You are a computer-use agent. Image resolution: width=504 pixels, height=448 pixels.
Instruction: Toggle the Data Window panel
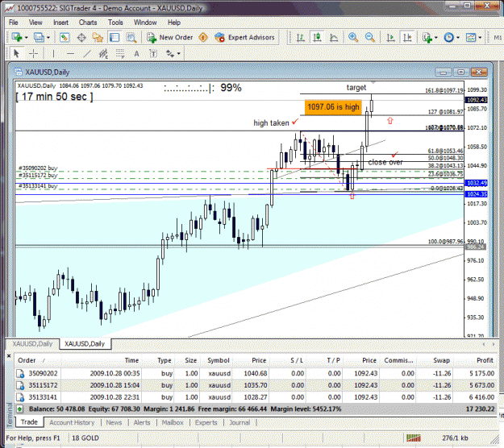pos(81,38)
